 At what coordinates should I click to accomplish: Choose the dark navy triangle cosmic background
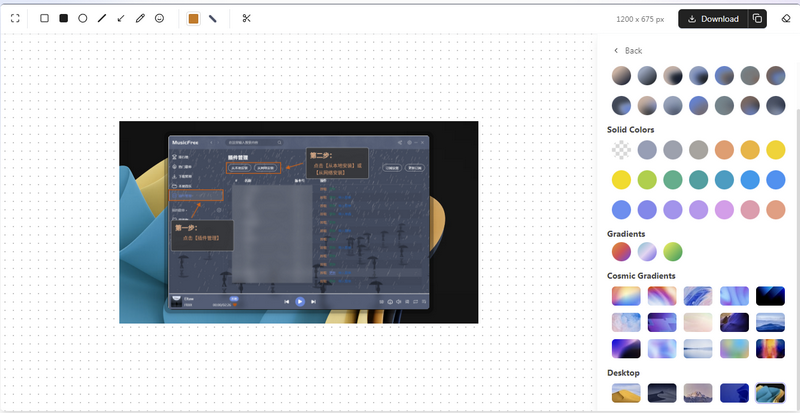click(770, 296)
